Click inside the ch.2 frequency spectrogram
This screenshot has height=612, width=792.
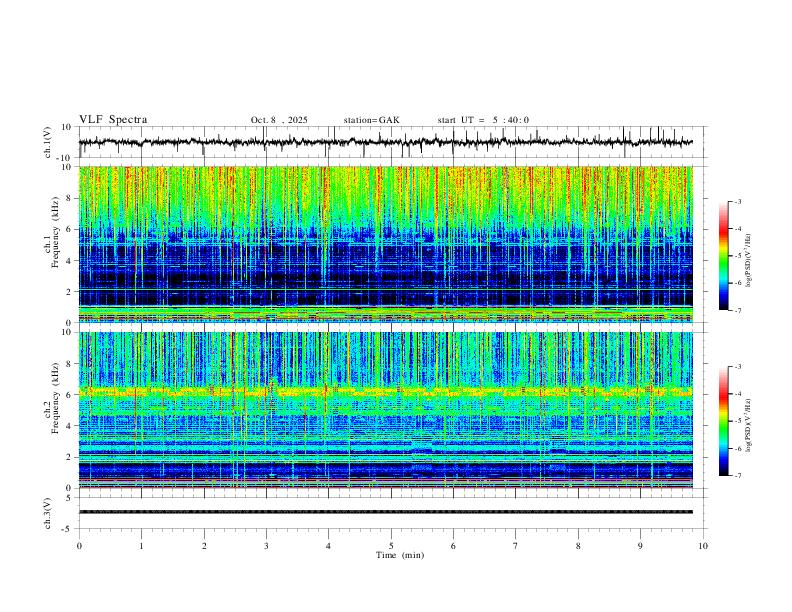(x=386, y=410)
